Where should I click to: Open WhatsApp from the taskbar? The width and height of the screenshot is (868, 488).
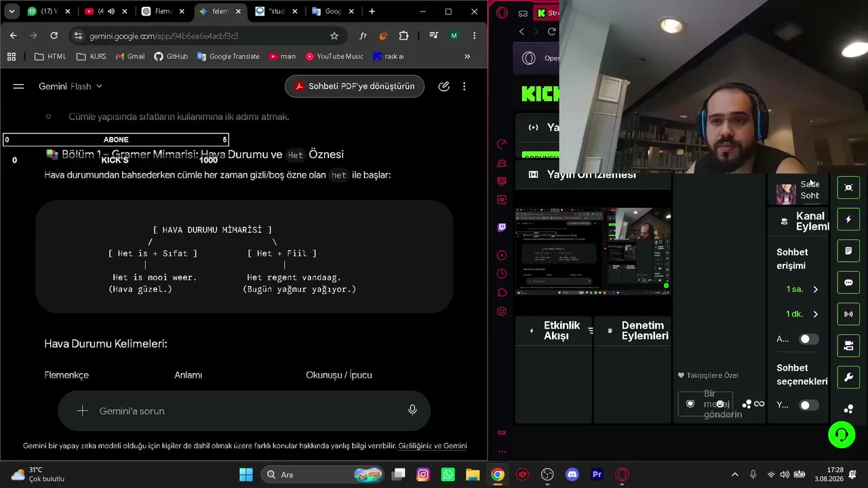[x=448, y=474]
